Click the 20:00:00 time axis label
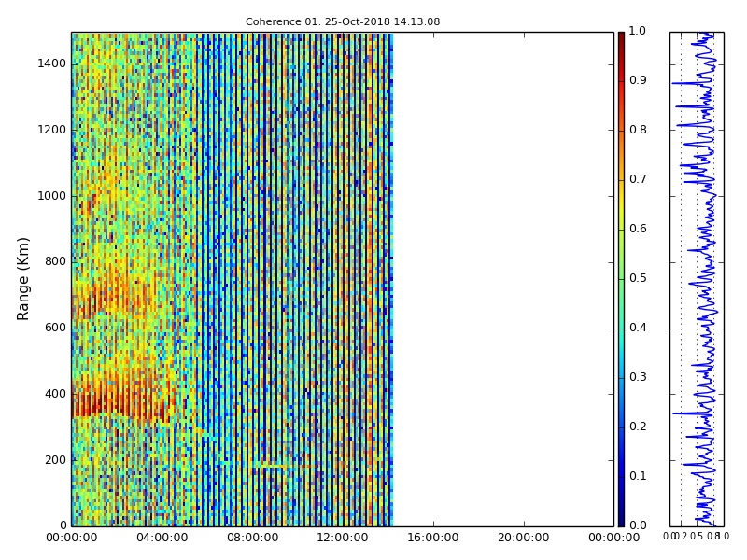 [524, 538]
